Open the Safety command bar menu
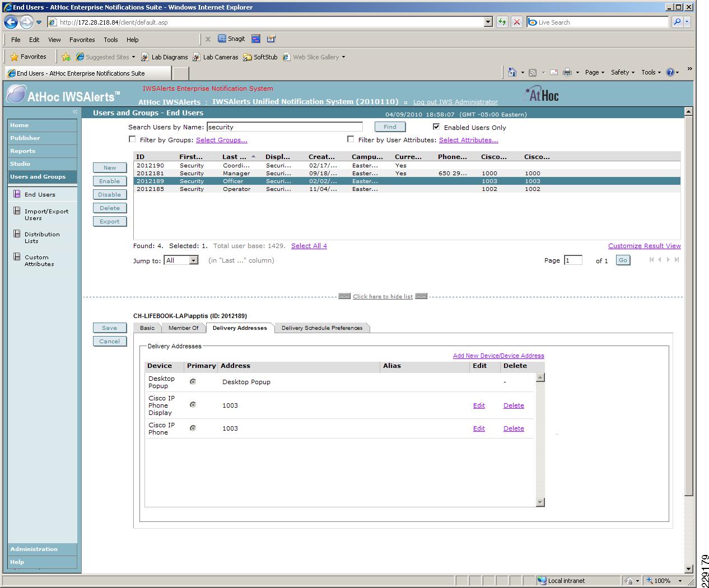This screenshot has width=709, height=588. tap(622, 72)
